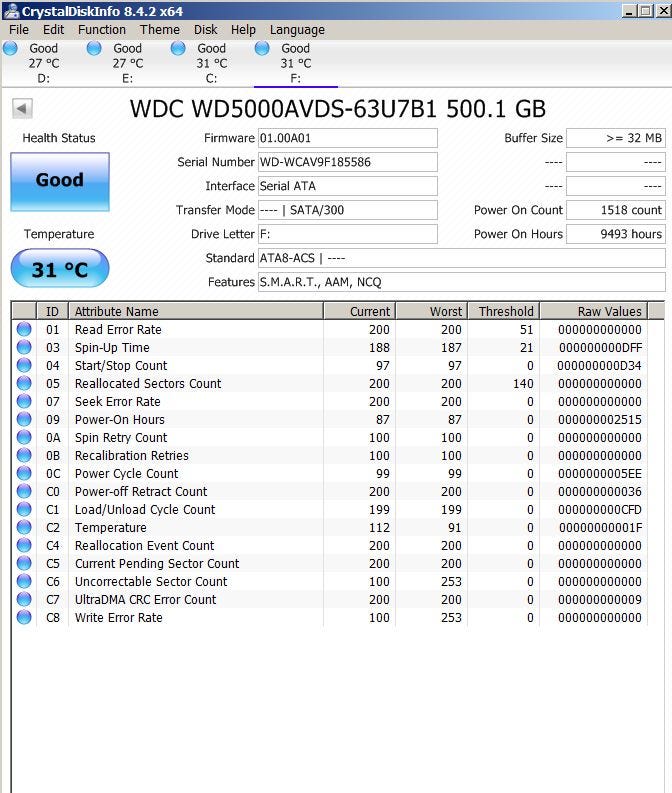Select the UltraDMA CRC Error Count name
This screenshot has height=793, width=672.
click(146, 600)
